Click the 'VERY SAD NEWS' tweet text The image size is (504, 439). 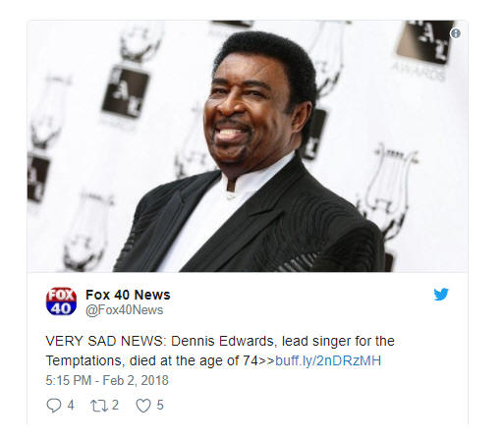tap(104, 341)
